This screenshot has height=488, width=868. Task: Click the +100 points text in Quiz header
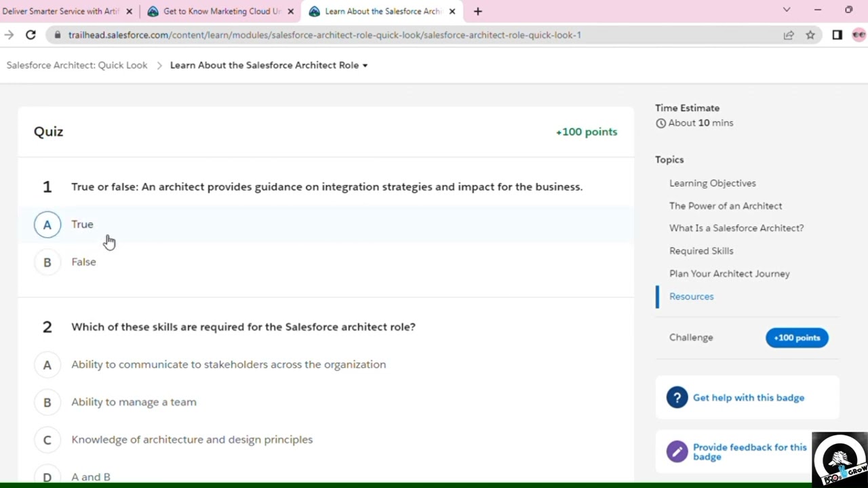(587, 132)
